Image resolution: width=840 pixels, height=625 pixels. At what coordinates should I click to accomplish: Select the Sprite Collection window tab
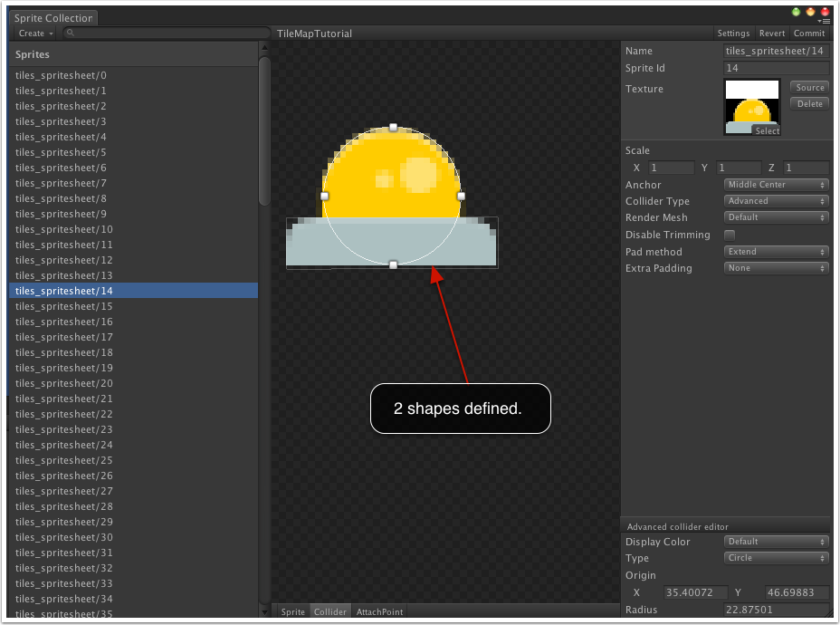(53, 18)
